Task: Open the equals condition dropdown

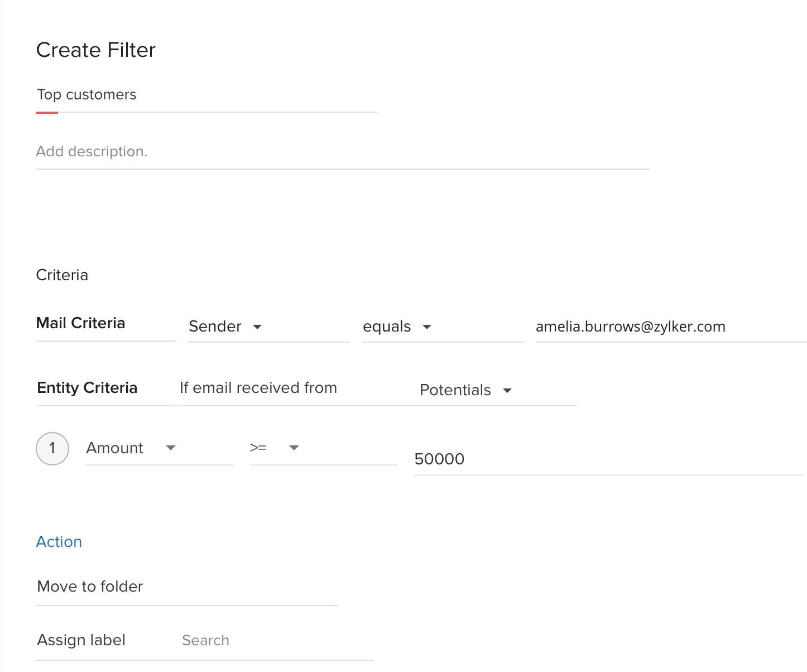Action: (x=387, y=327)
